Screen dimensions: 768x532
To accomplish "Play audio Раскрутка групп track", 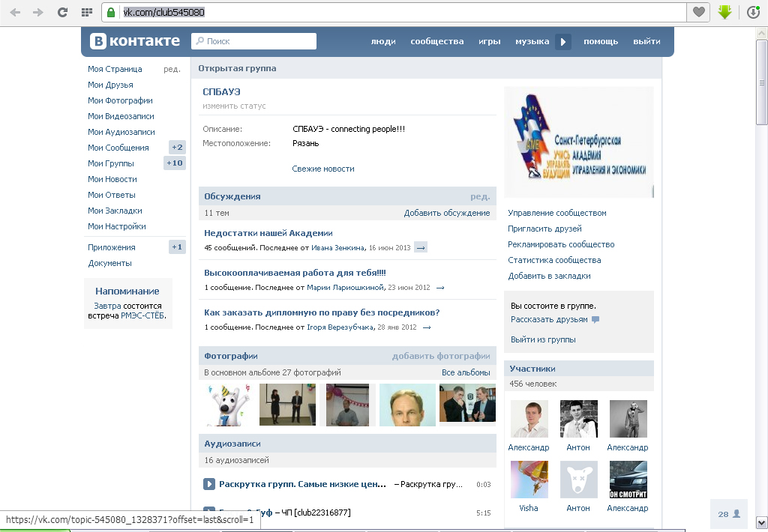I will click(208, 484).
